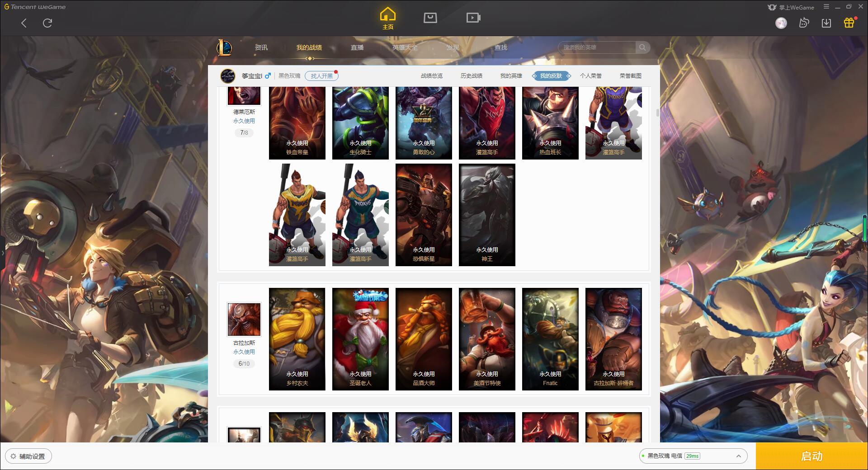Viewport: 868px width, 470px height.
Task: Click the 掌上WeGame phone icon
Action: 772,7
